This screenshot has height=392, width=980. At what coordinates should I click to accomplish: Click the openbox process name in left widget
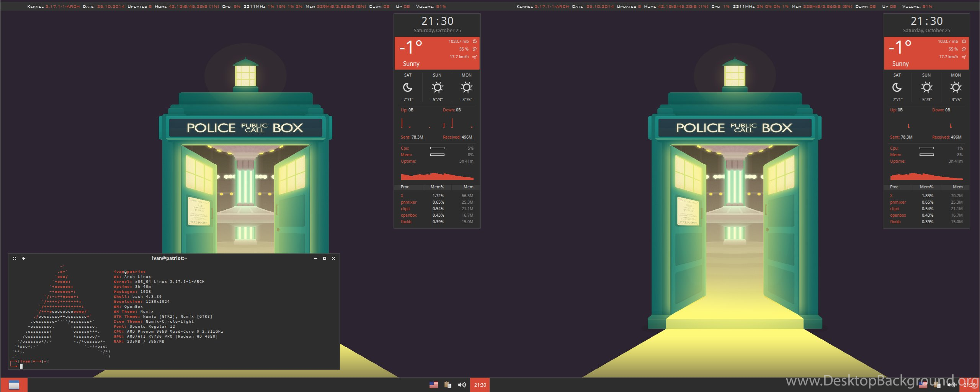coord(408,215)
